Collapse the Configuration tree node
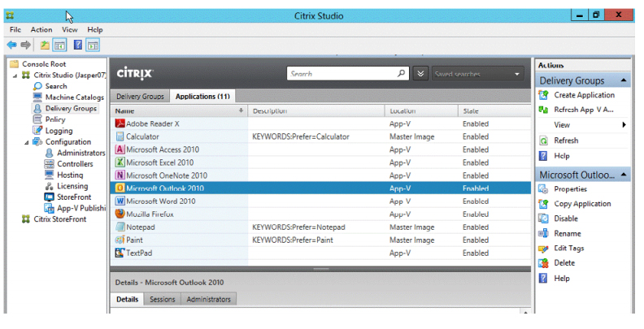The height and width of the screenshot is (329, 644). point(27,142)
